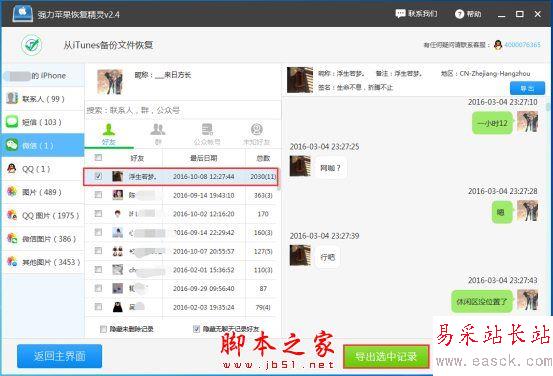Click the 浮生若梦 row avatar
553x376 pixels.
click(x=117, y=176)
